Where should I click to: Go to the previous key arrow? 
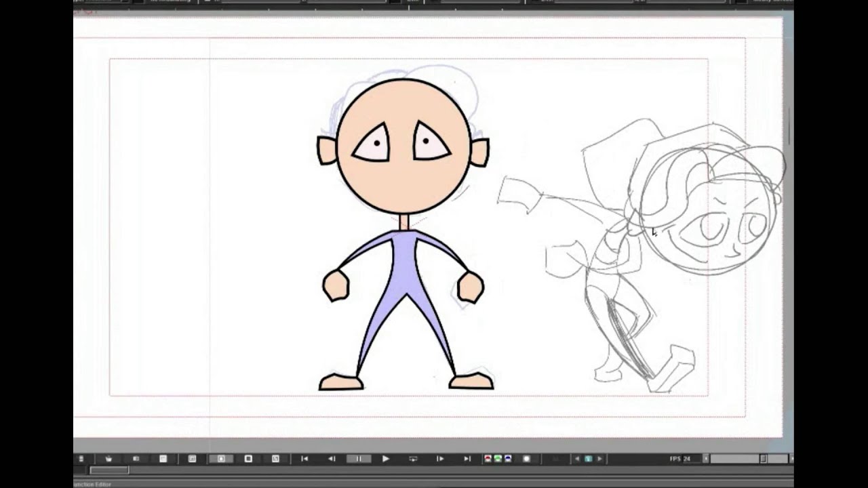point(577,459)
